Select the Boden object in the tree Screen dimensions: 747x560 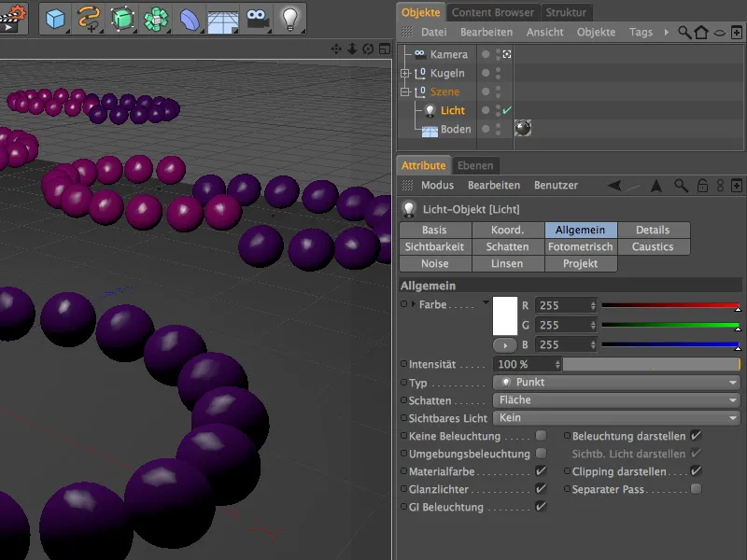(456, 129)
